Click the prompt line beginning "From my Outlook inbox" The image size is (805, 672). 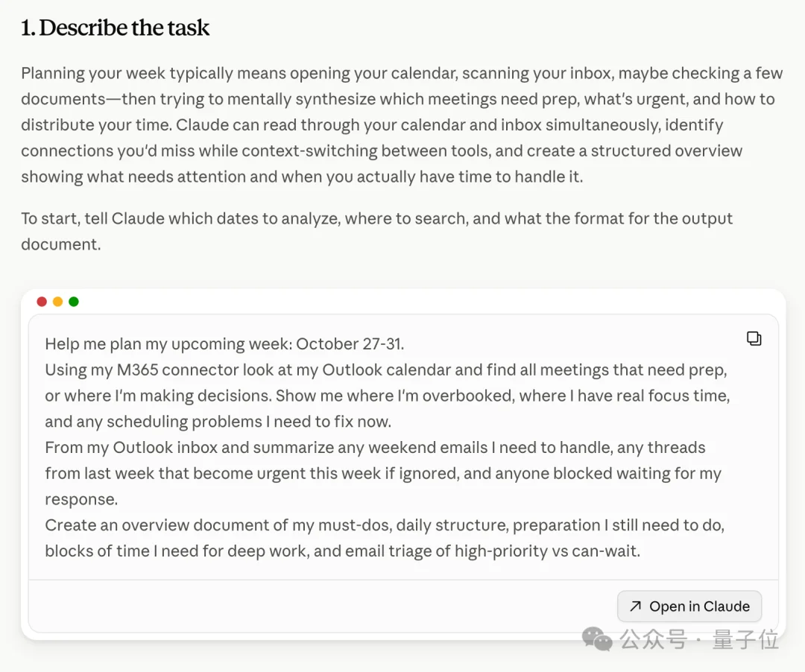point(383,473)
